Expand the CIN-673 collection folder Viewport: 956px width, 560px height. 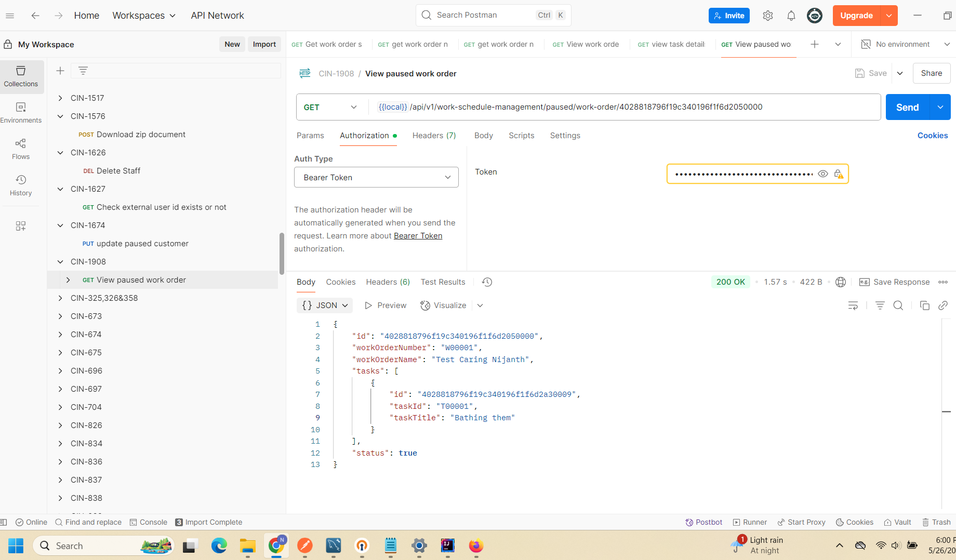(60, 316)
